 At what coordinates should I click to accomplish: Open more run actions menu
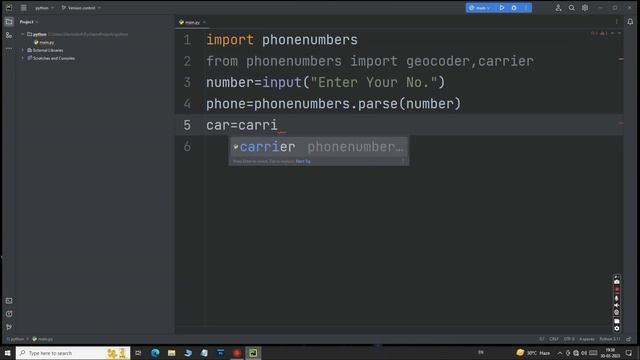click(x=526, y=8)
